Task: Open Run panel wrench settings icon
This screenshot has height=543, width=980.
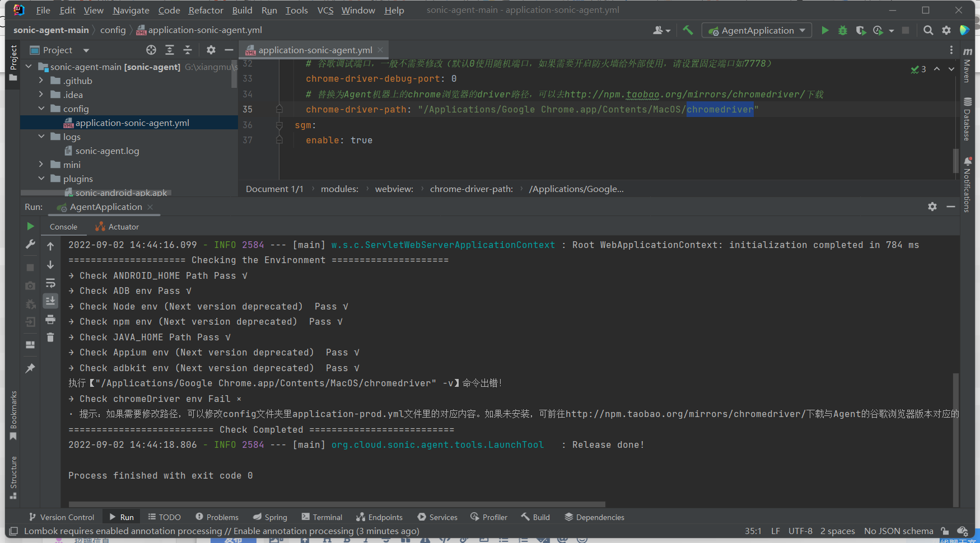Action: click(30, 244)
